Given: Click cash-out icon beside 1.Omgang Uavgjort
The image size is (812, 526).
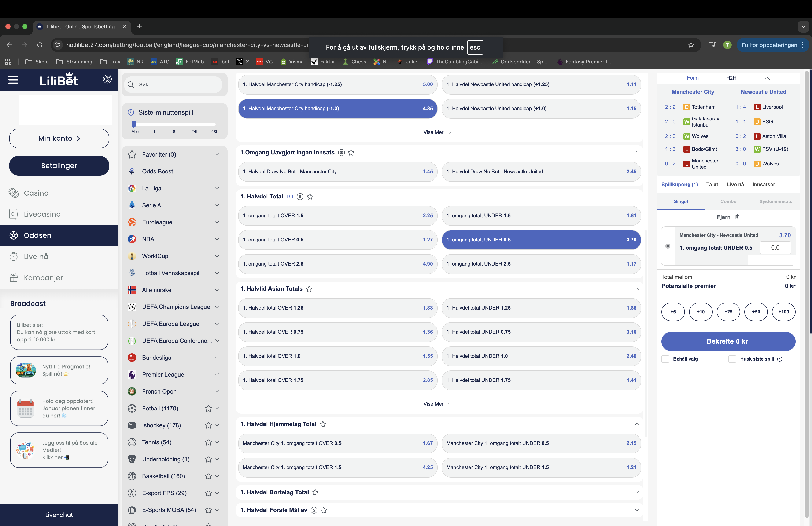Looking at the screenshot, I should 341,153.
